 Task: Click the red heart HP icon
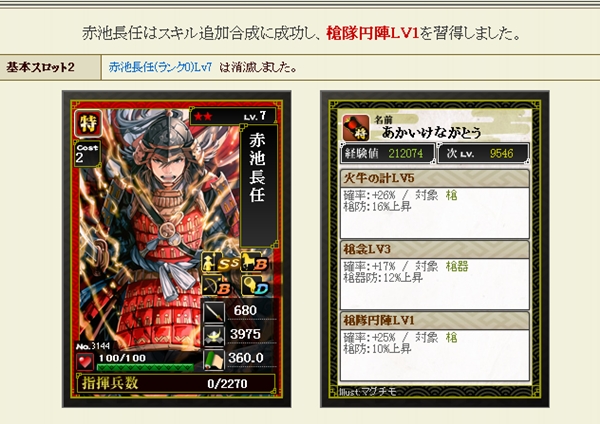point(85,362)
